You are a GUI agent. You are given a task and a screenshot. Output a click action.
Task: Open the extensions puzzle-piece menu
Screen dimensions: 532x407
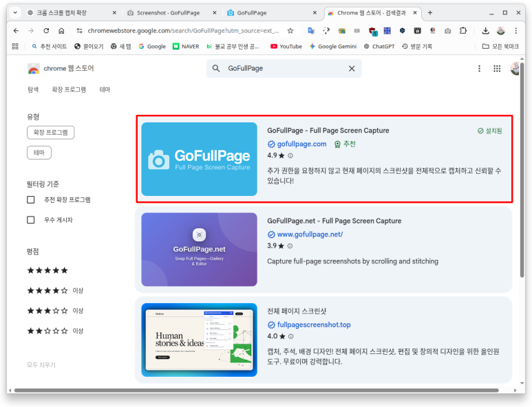coord(463,31)
